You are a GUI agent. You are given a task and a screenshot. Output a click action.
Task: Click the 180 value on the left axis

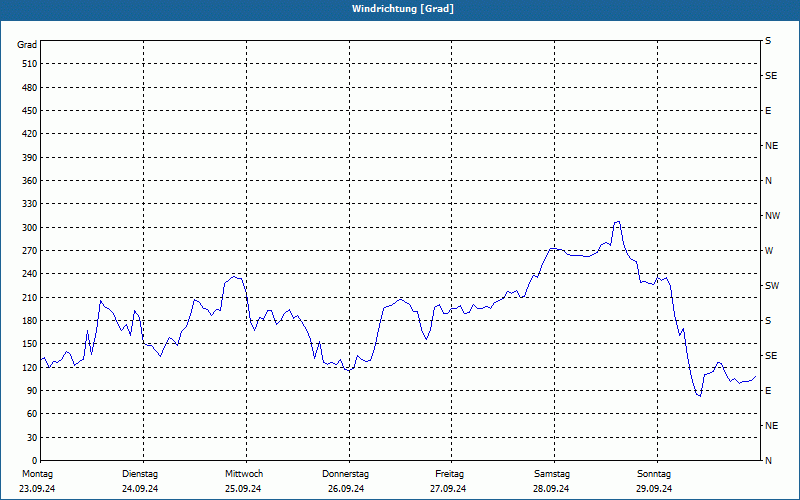click(x=30, y=320)
